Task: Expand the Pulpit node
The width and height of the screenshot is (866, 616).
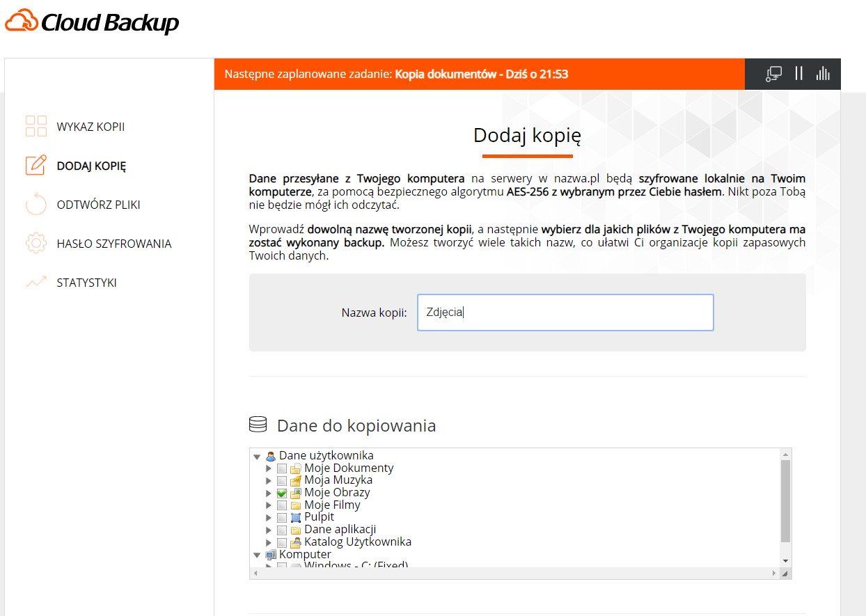Action: coord(269,517)
